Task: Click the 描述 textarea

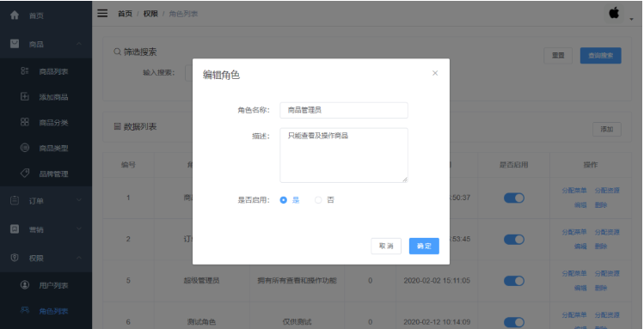Action: (x=344, y=155)
